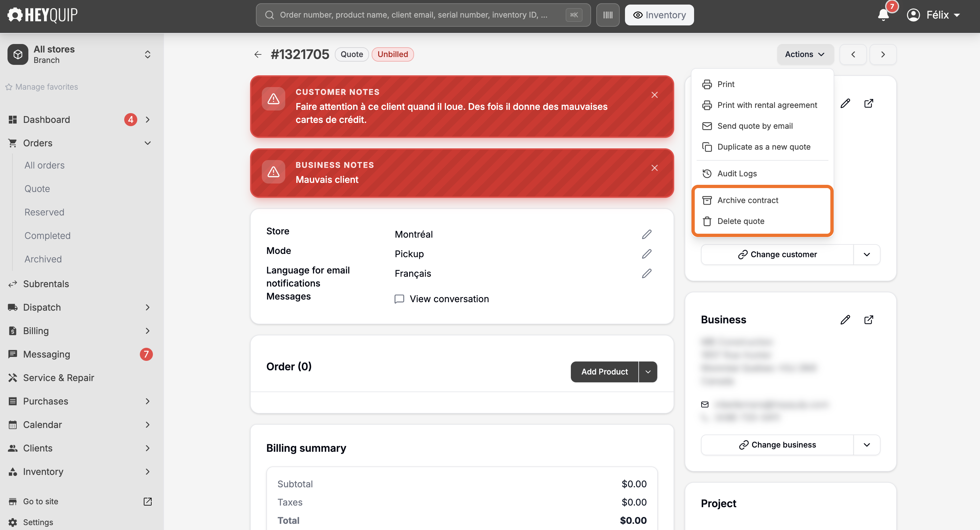Image resolution: width=980 pixels, height=530 pixels.
Task: Go to previous order arrow
Action: point(853,54)
